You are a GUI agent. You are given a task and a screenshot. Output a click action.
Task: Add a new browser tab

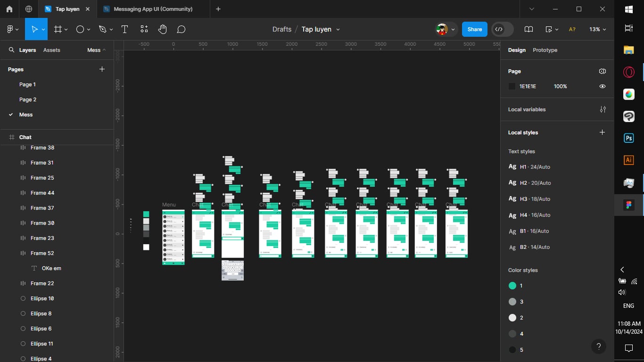218,9
